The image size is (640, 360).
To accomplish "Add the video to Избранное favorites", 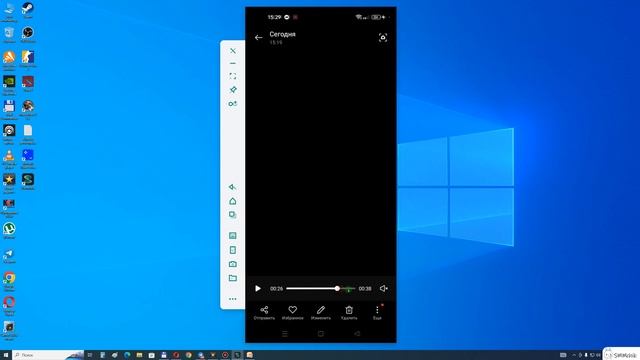I will pyautogui.click(x=293, y=313).
